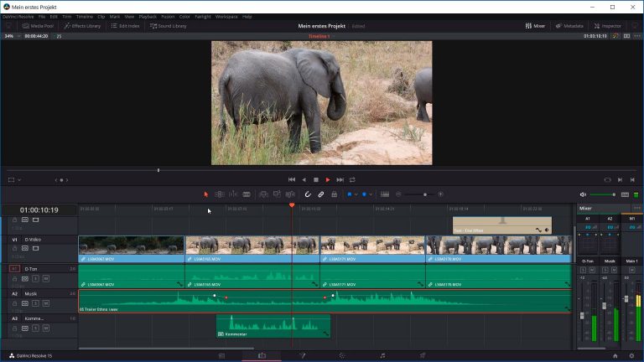
Task: Select the arrow Selection Mode tool
Action: tap(205, 194)
